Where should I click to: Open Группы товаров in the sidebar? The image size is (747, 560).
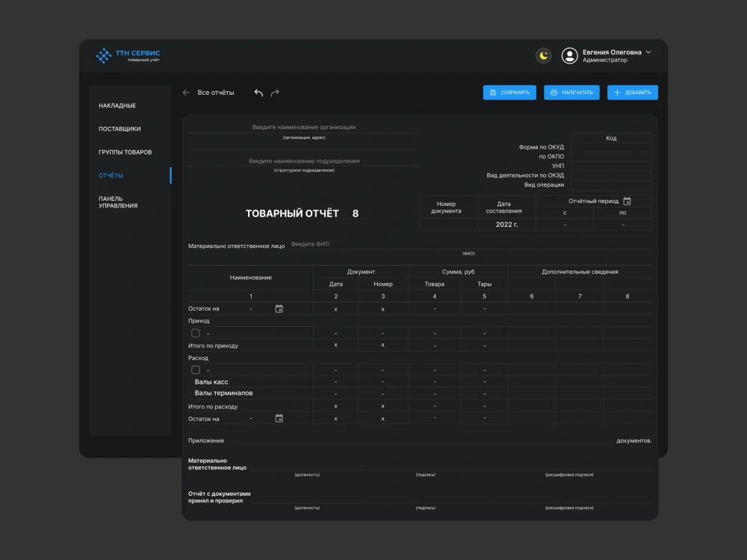tap(125, 152)
